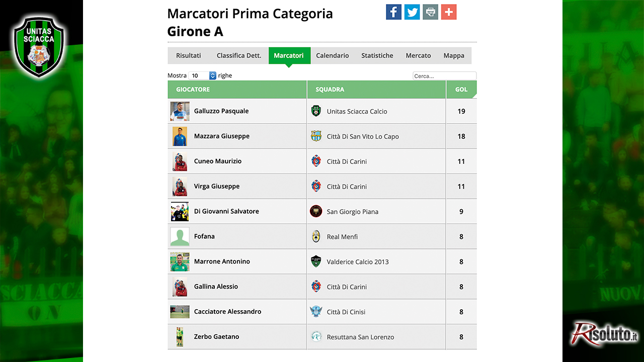This screenshot has width=644, height=362.
Task: Focus the Cerca search field
Action: (x=444, y=76)
